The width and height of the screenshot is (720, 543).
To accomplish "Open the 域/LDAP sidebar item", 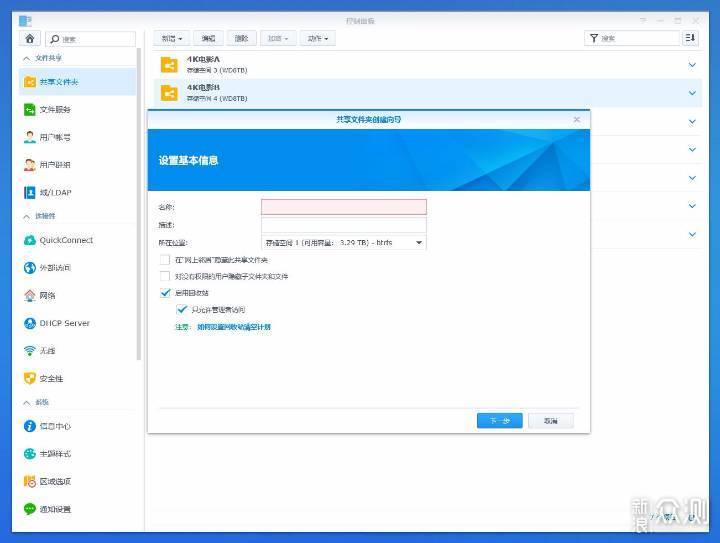I will [55, 192].
